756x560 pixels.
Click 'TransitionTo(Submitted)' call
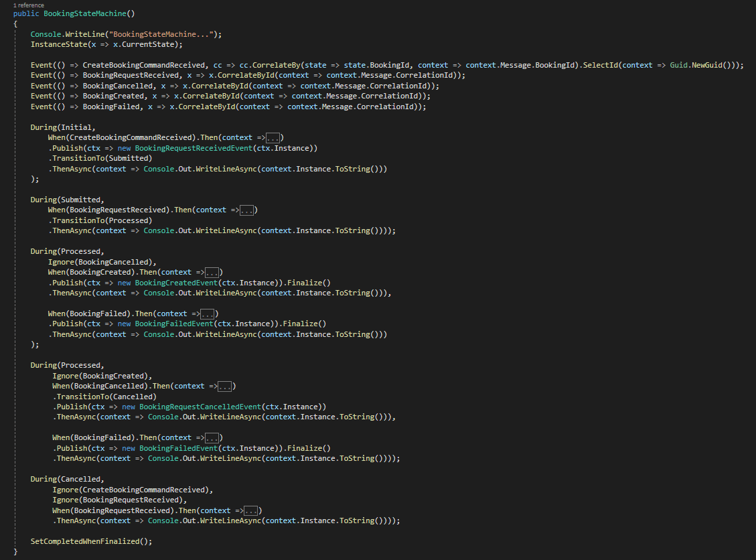tap(102, 158)
